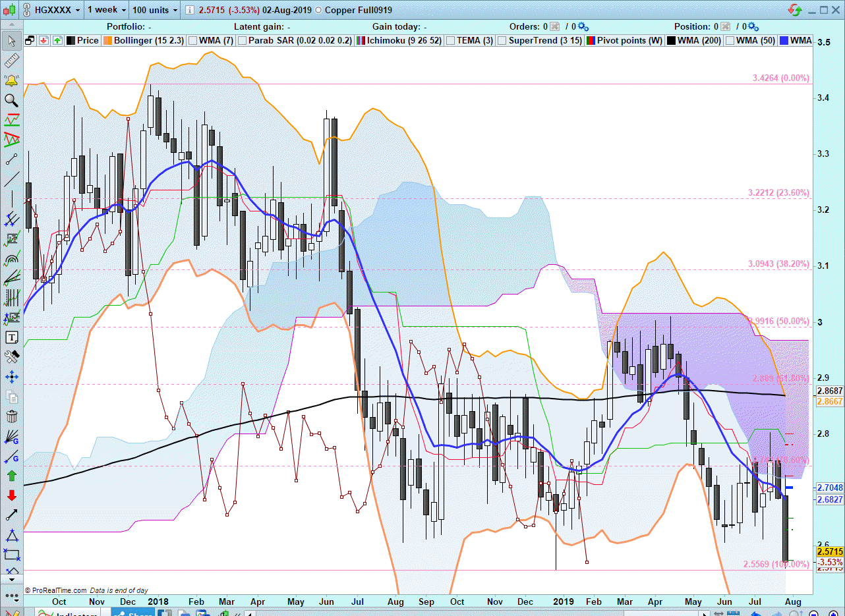The image size is (845, 616).
Task: Click the red down arrow indicator bar button
Action: pos(44,40)
